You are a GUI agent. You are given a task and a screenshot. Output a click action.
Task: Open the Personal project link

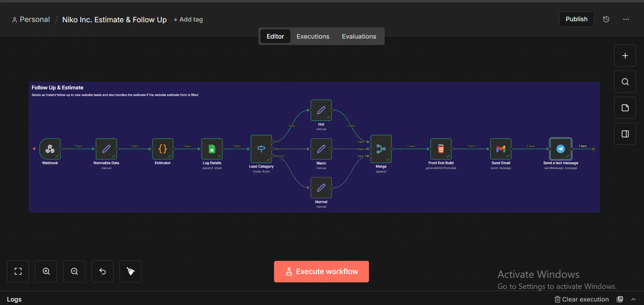[31, 19]
